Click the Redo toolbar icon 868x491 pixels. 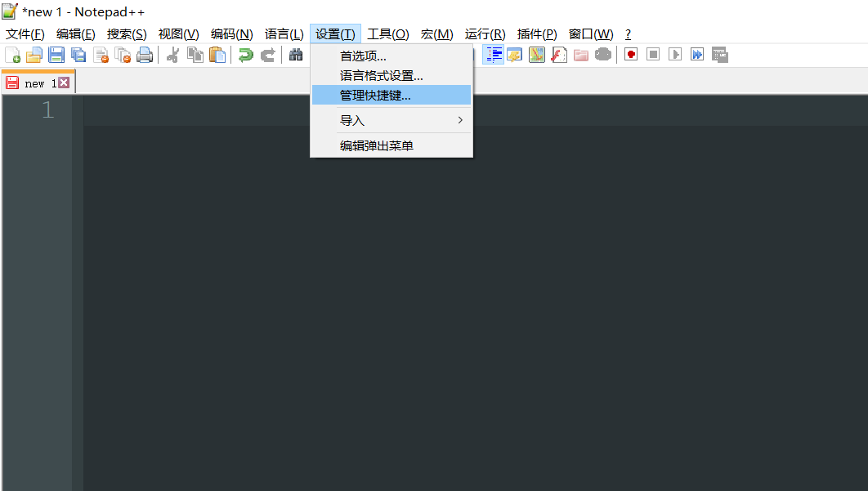(x=267, y=55)
